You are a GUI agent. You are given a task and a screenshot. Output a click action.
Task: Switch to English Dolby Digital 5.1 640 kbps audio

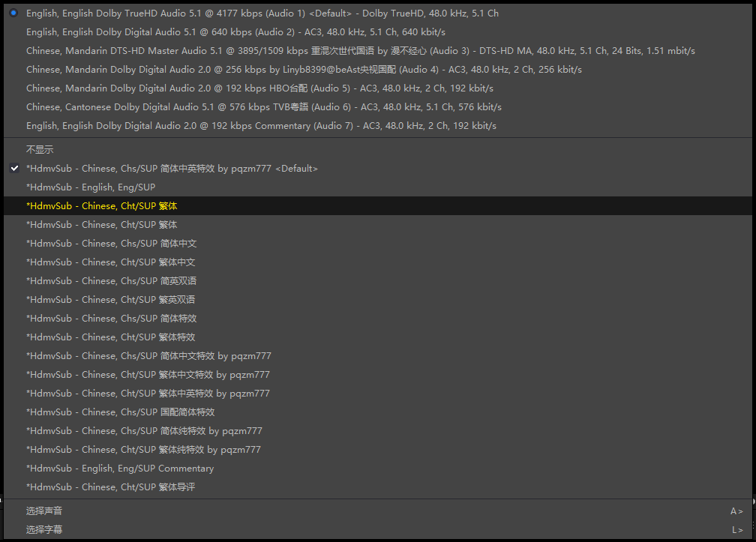tap(235, 32)
